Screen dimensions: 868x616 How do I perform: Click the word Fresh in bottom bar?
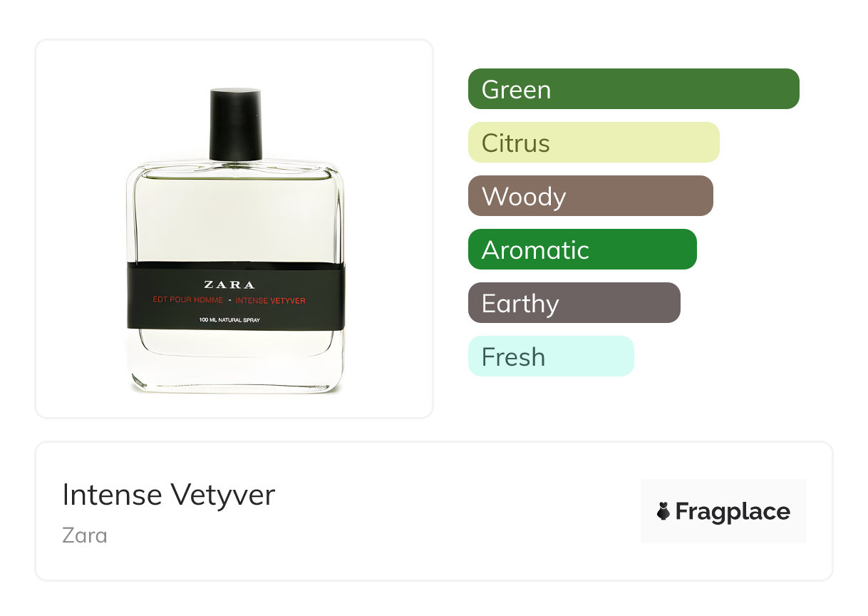(x=513, y=357)
